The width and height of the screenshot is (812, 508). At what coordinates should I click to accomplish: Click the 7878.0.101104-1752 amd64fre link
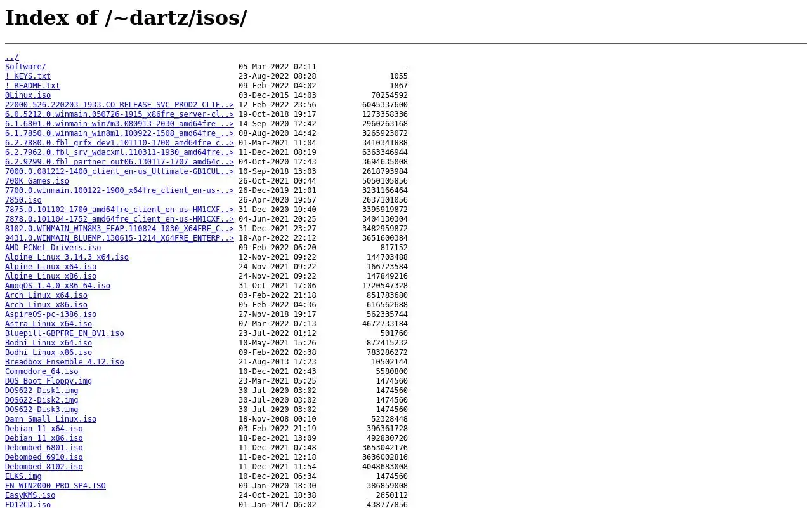[x=119, y=219]
